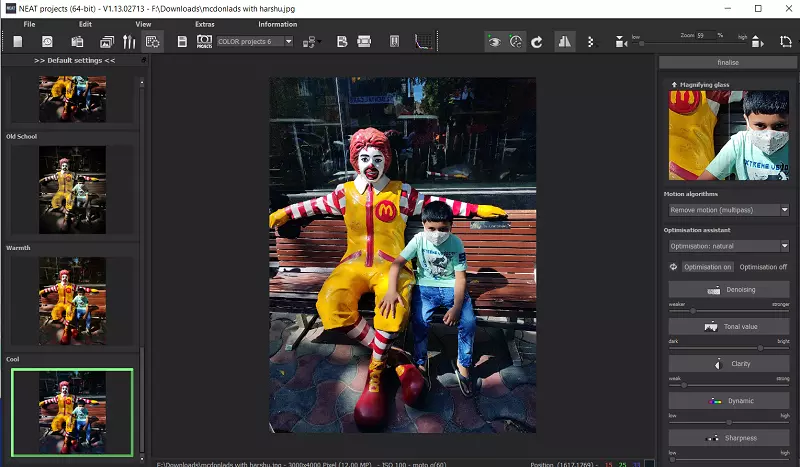Screen dimensions: 800x467
Task: Click the blank new document icon
Action: coord(18,42)
